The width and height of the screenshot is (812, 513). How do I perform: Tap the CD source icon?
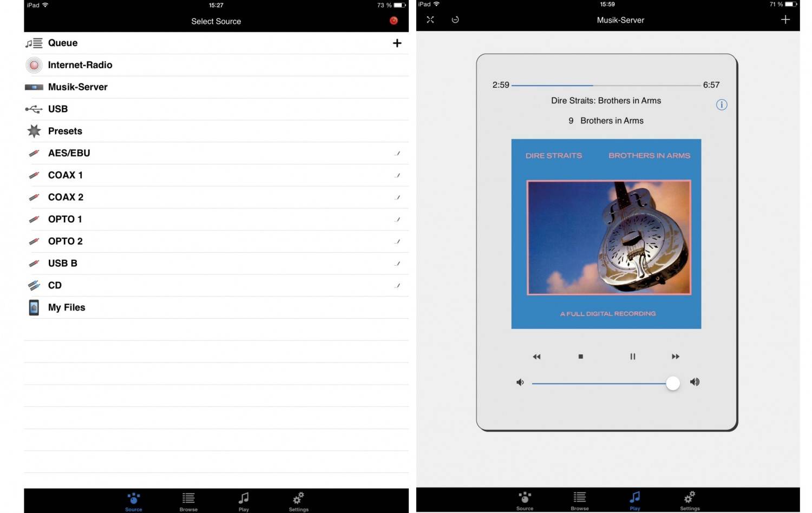tap(34, 285)
